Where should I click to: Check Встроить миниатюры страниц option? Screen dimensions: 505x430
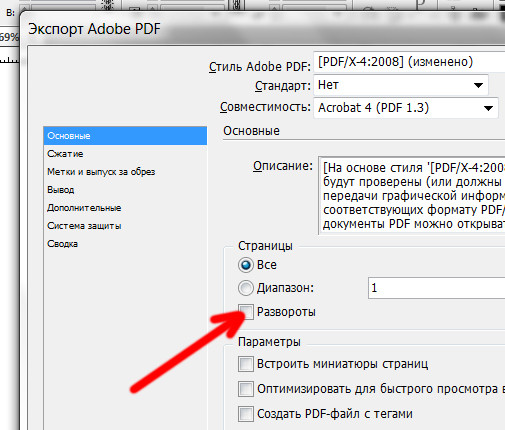point(246,364)
